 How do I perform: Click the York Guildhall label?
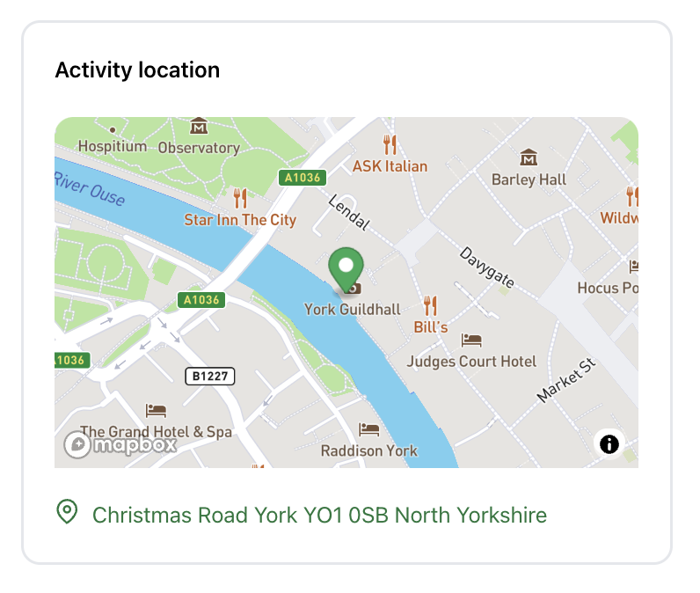[x=353, y=310]
